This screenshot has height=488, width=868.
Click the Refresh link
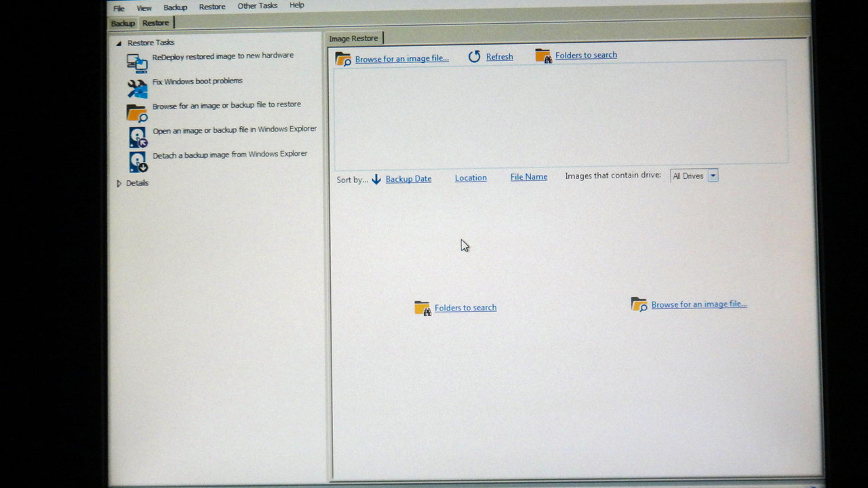tap(500, 57)
